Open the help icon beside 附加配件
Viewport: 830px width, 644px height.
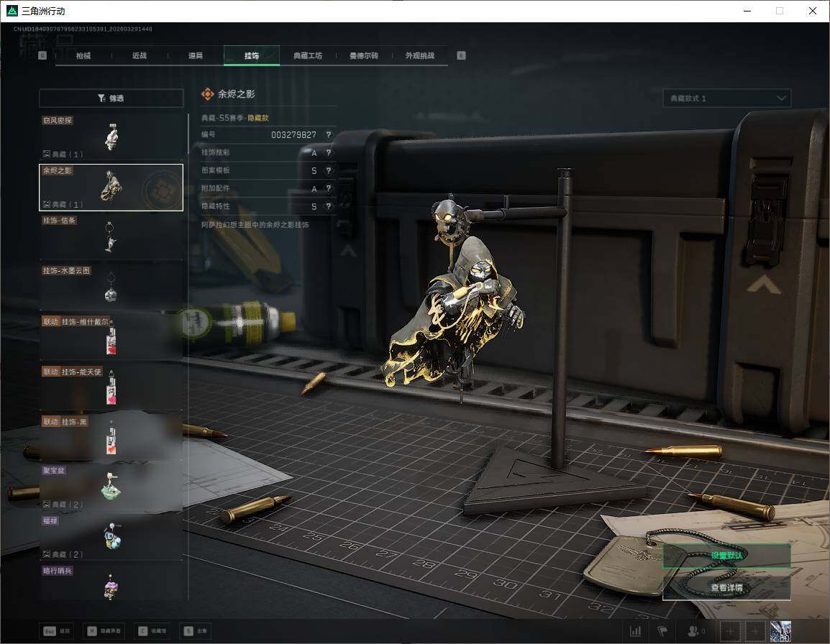click(329, 188)
